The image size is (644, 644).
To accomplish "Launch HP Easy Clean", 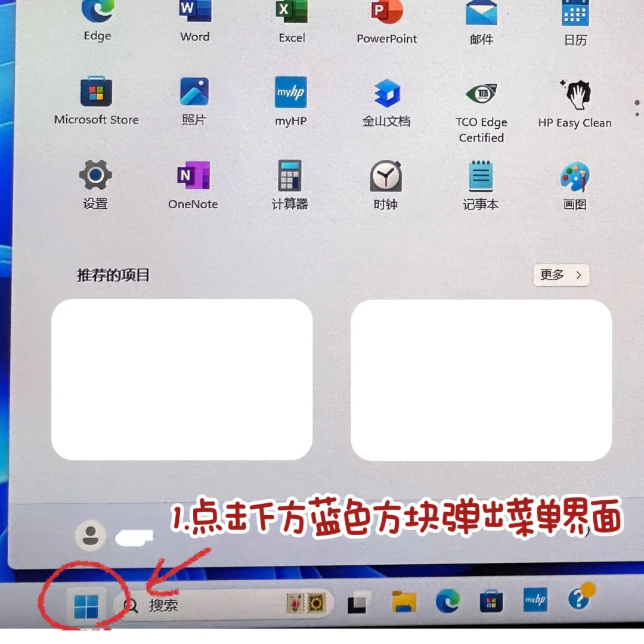I will point(575,104).
